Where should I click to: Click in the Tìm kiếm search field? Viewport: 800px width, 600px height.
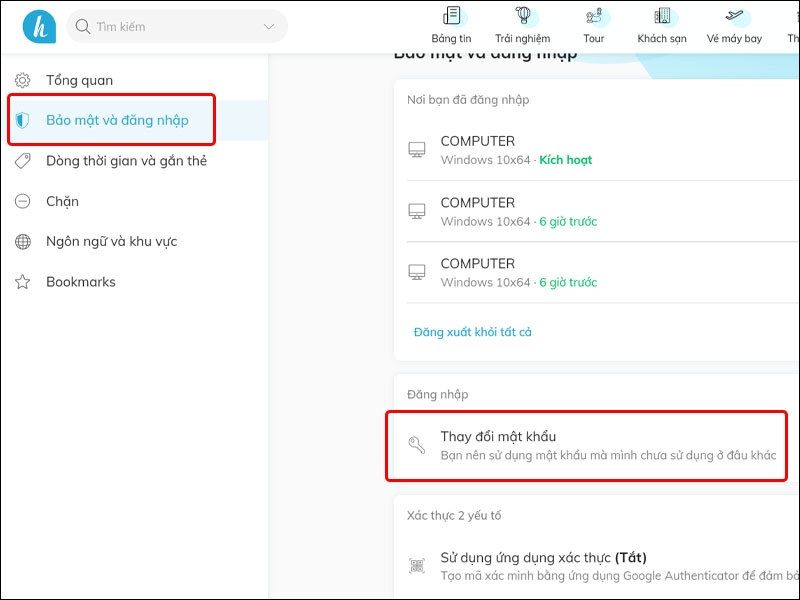pyautogui.click(x=177, y=27)
